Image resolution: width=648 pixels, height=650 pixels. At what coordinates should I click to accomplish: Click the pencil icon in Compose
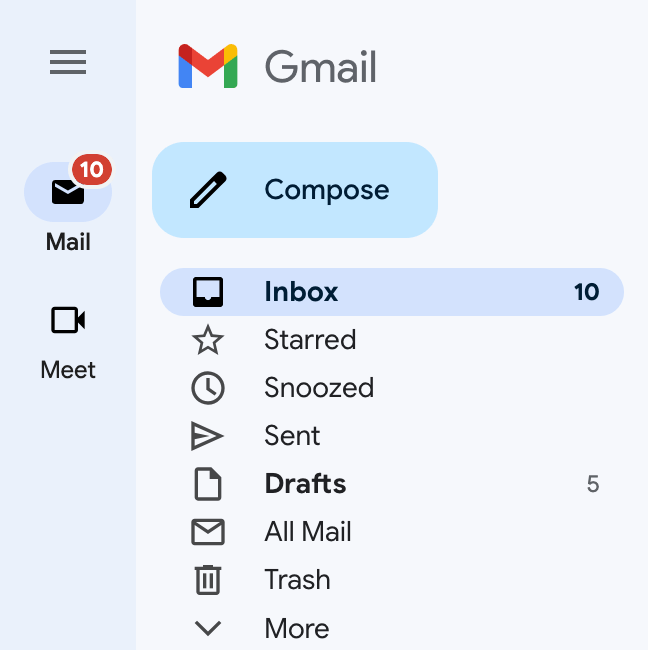tap(208, 190)
